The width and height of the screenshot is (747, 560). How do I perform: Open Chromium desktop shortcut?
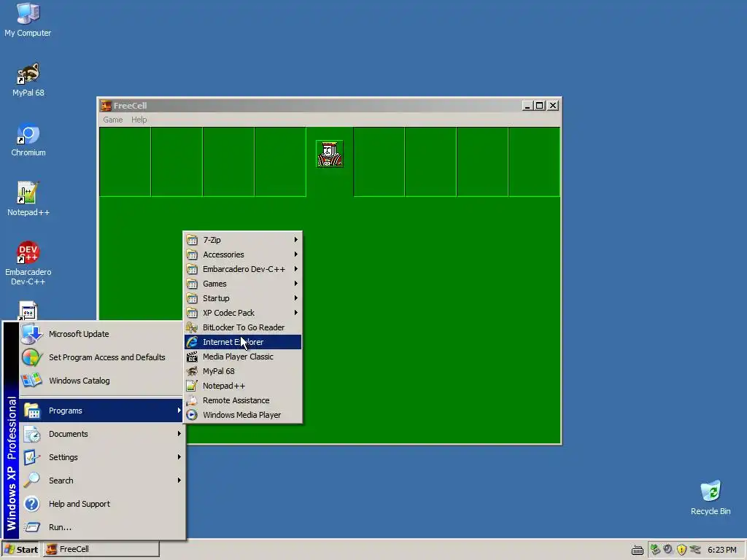[x=28, y=140]
